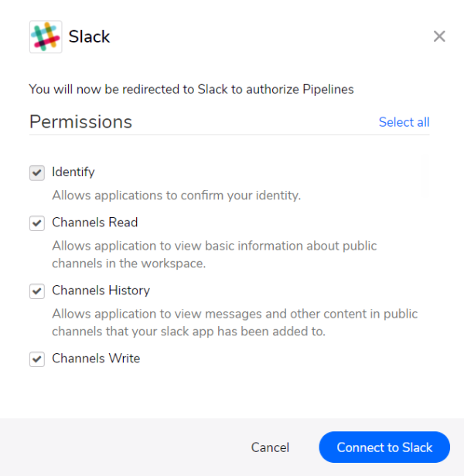Untick the Channels Write checkbox
The height and width of the screenshot is (476, 464).
tap(37, 359)
